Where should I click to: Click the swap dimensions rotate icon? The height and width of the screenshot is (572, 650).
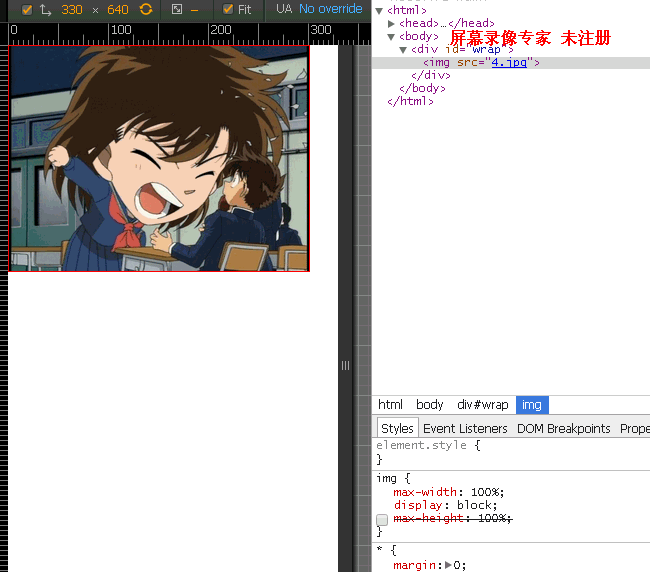click(x=146, y=10)
